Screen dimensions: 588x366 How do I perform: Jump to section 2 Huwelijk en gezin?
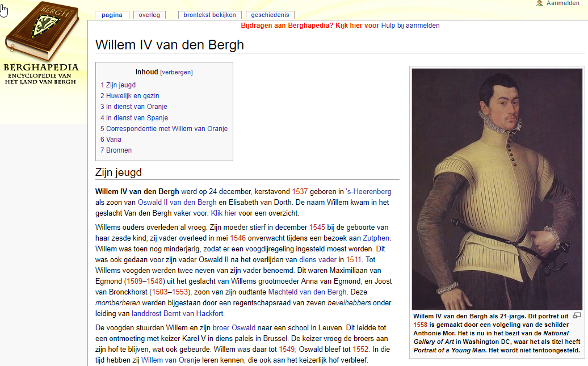[130, 96]
